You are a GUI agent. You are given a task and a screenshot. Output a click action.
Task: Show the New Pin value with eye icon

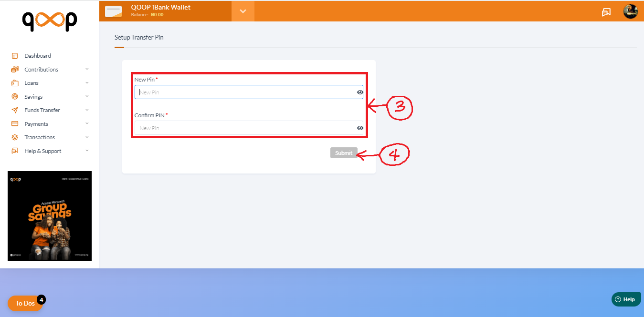360,92
